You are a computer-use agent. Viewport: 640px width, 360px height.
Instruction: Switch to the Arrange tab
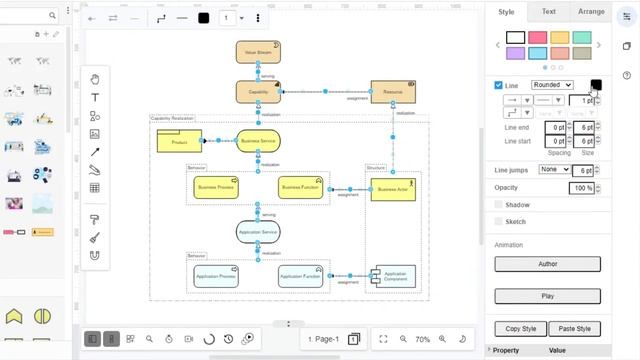click(591, 11)
